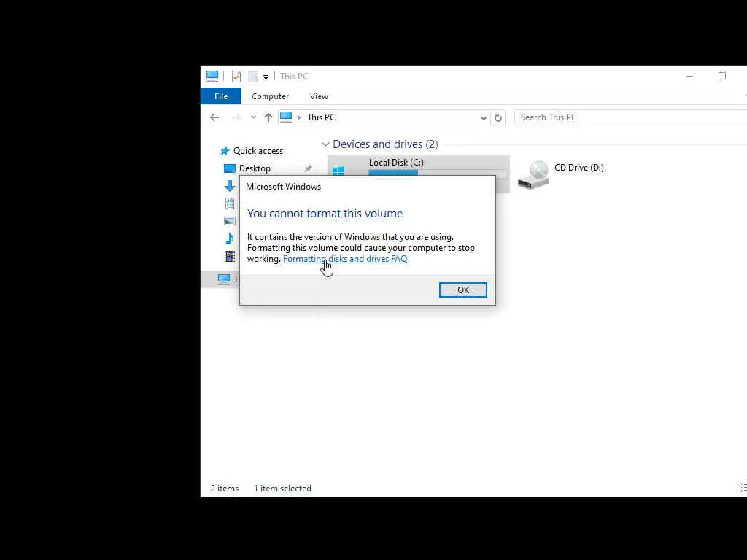This screenshot has height=560, width=747.
Task: Click Quick access in navigation pane
Action: tap(258, 151)
